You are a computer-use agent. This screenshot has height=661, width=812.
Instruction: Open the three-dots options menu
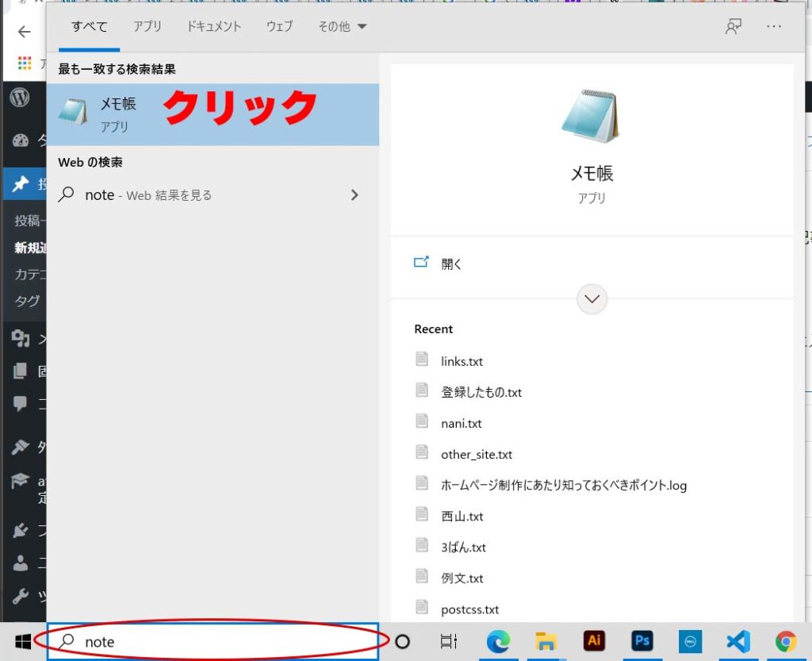pos(774,26)
